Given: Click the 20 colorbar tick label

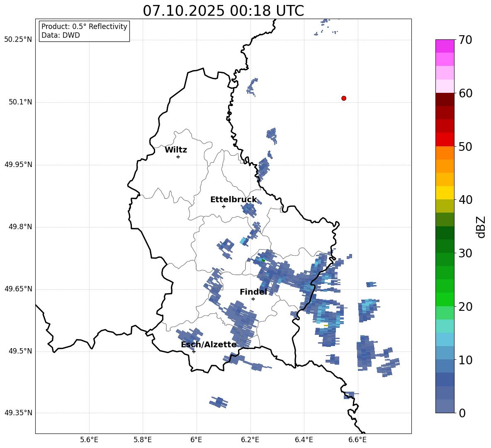Looking at the screenshot, I should click(x=466, y=306).
